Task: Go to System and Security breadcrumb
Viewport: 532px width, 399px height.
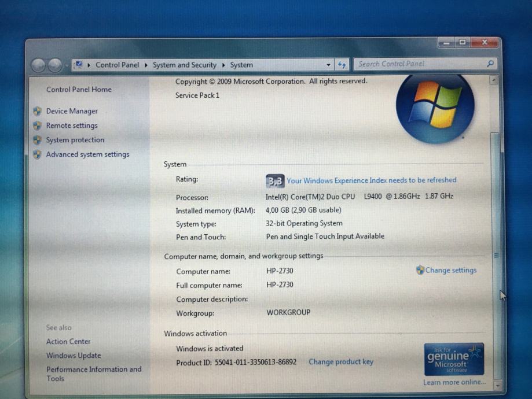Action: point(184,65)
